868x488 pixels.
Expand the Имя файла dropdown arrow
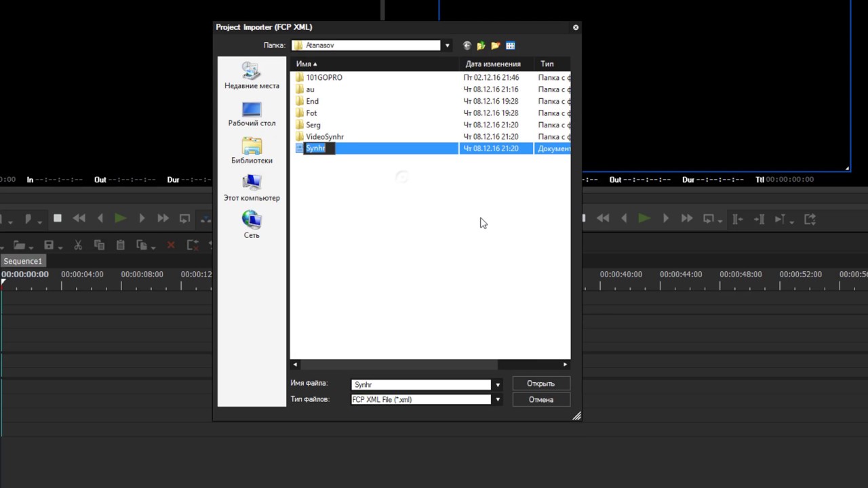pyautogui.click(x=498, y=384)
